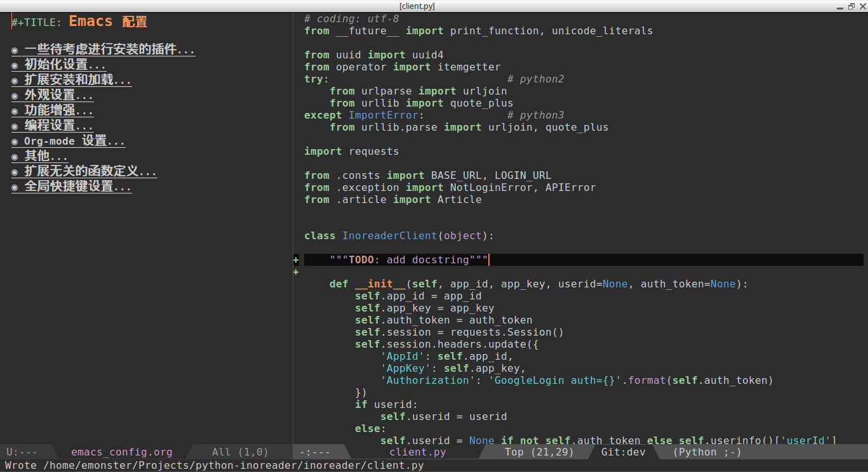Screen dimensions: 868x472
Task: Click the git-gutter plus on docstring line
Action: point(296,260)
